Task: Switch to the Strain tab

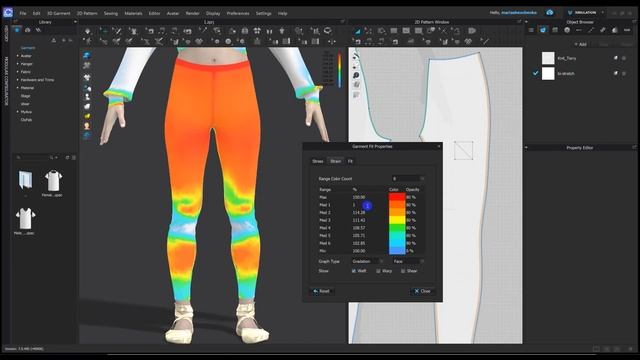Action: click(x=336, y=161)
